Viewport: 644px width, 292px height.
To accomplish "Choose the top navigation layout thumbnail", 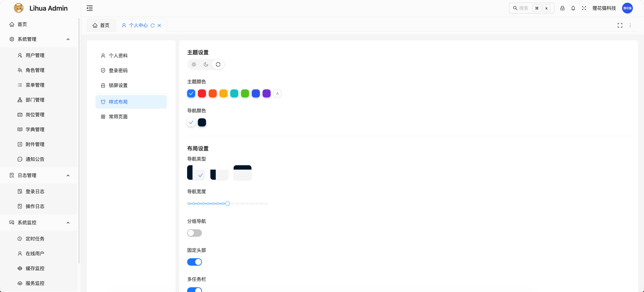I will coord(243,173).
